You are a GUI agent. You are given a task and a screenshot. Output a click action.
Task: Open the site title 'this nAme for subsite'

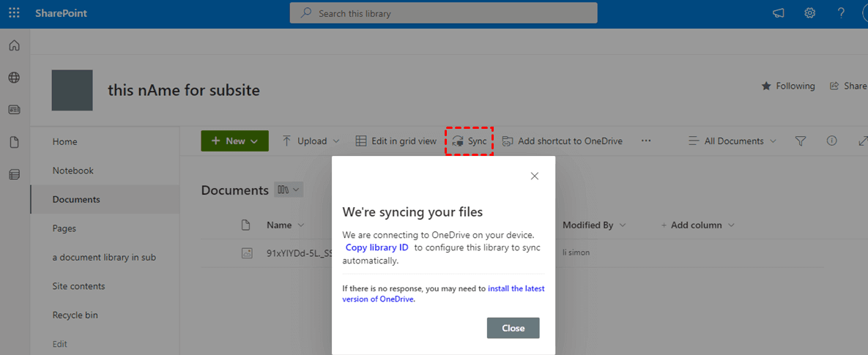point(184,90)
